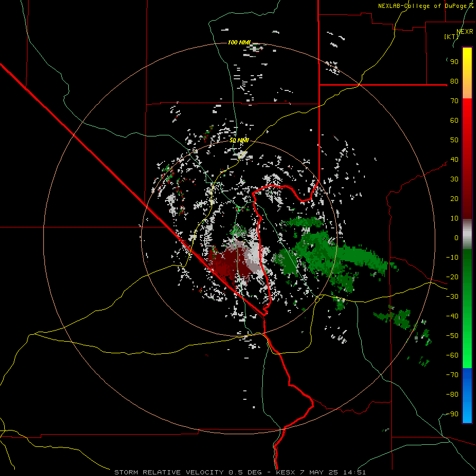
Task: Click the -80 knot scale label
Action: point(452,395)
